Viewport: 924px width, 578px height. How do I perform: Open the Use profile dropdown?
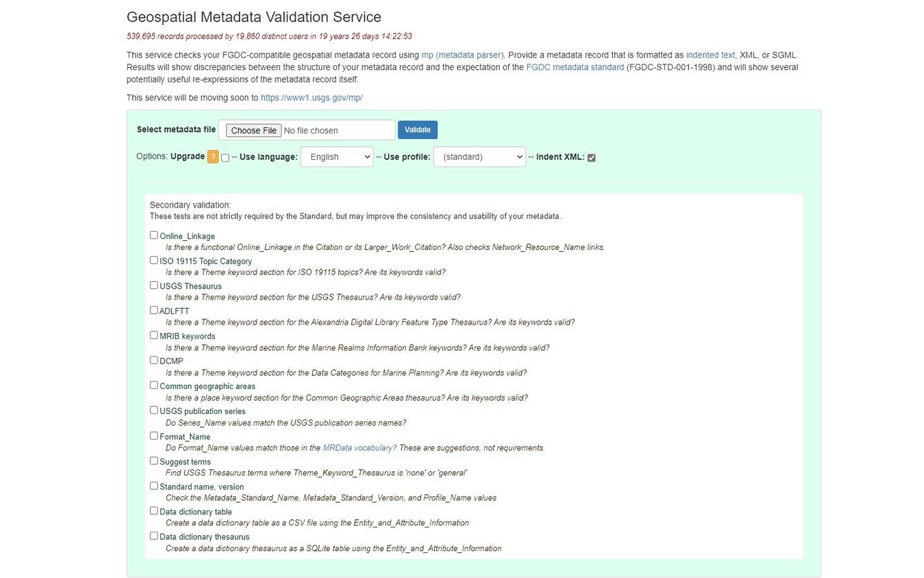click(x=479, y=156)
